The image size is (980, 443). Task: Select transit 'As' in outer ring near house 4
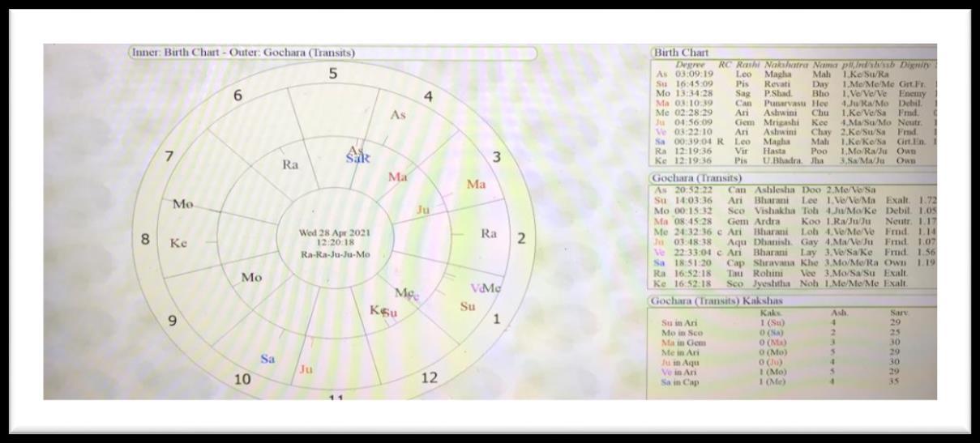(x=397, y=115)
